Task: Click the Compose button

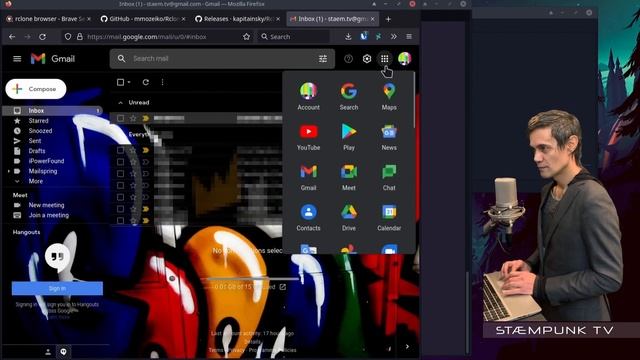Action: point(36,89)
